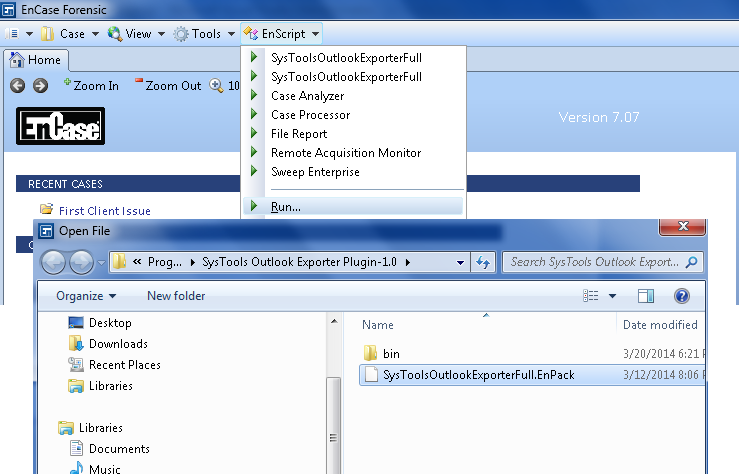Image resolution: width=740 pixels, height=474 pixels.
Task: Expand the View dropdown arrow
Action: 161,34
